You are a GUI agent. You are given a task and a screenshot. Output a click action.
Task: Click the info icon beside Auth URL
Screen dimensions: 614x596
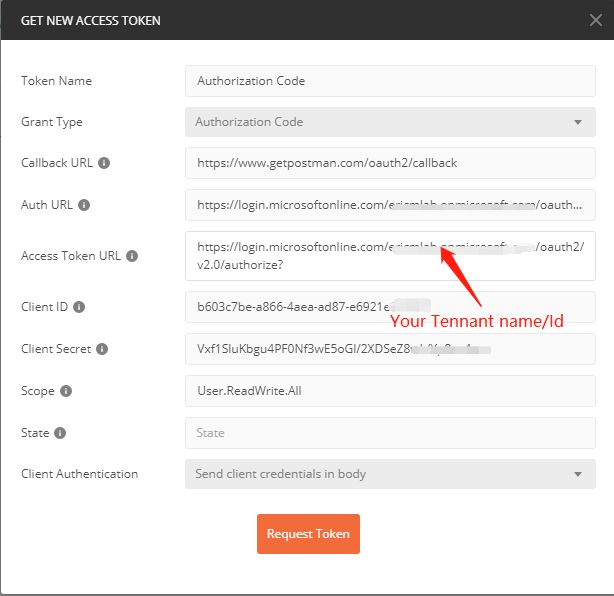tap(84, 205)
